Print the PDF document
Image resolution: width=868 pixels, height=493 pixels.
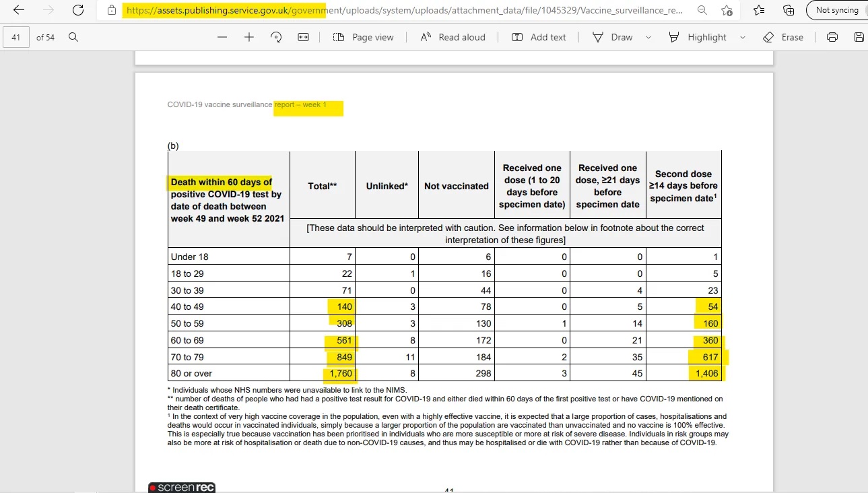pos(832,37)
